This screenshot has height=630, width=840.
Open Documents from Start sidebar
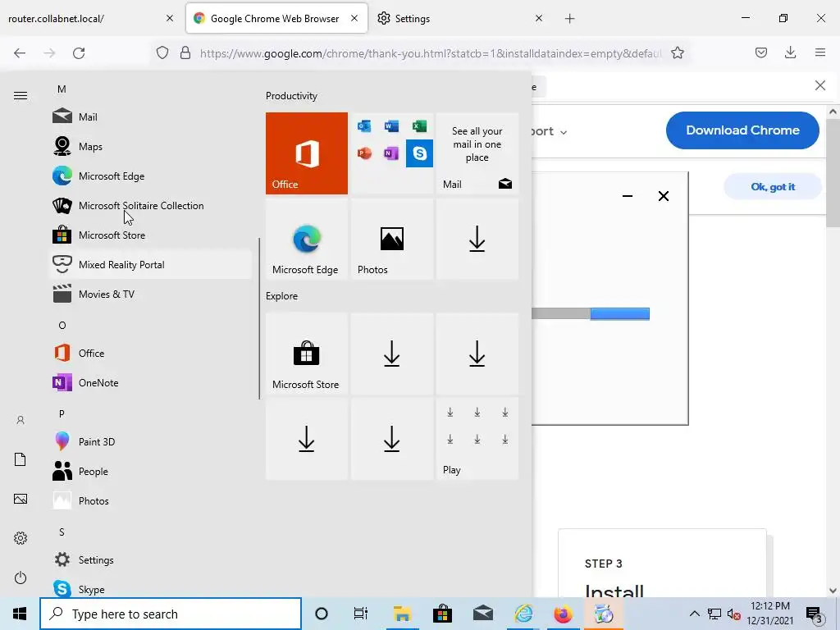tap(21, 459)
